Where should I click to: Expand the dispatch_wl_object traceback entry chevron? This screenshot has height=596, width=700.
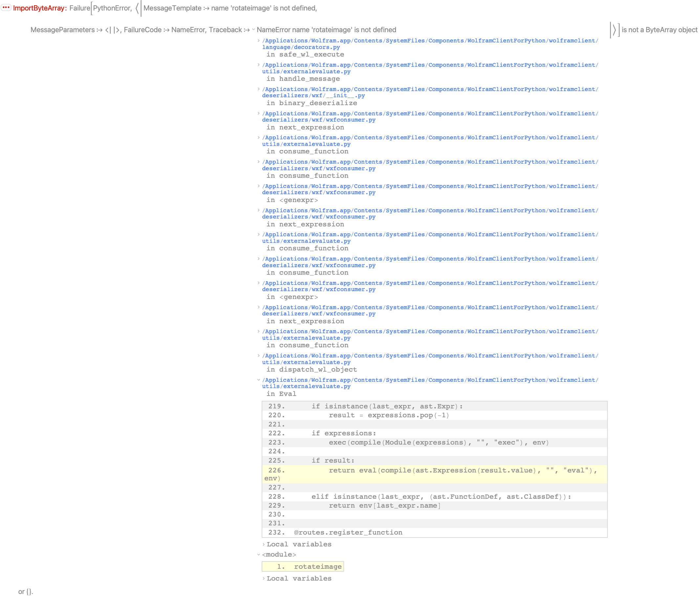(259, 355)
